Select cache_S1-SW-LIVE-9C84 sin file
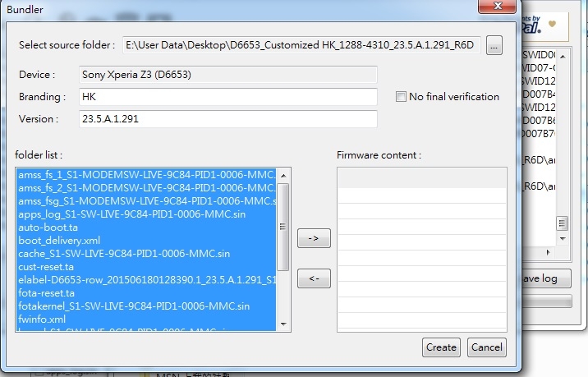The height and width of the screenshot is (377, 588). pyautogui.click(x=146, y=254)
